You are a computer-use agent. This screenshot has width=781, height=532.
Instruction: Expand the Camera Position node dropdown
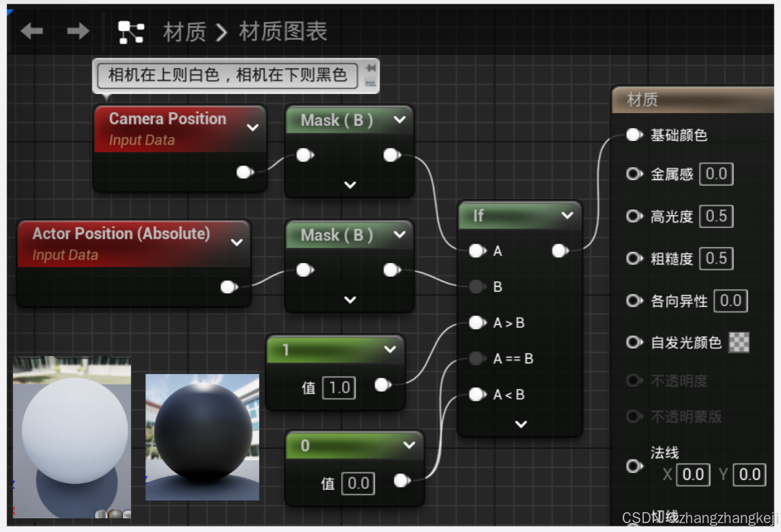click(x=253, y=127)
